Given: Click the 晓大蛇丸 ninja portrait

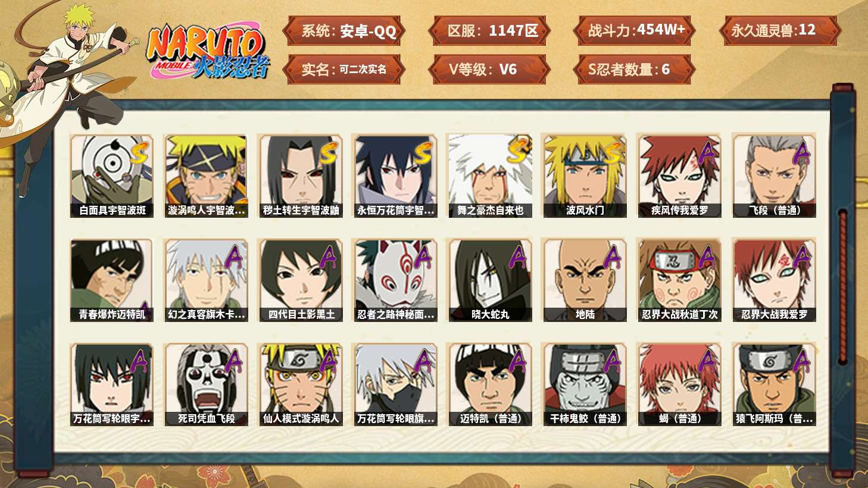Looking at the screenshot, I should click(x=490, y=280).
